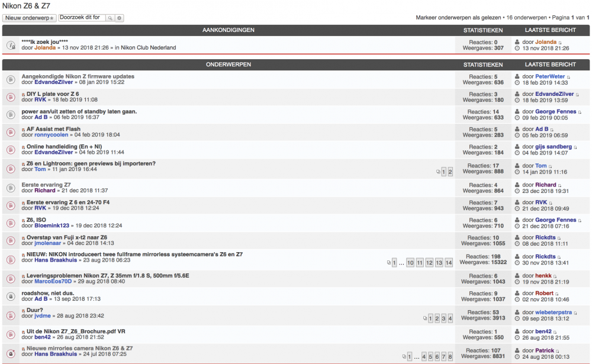
Task: Click last post icon next to ben42
Action: click(x=555, y=332)
